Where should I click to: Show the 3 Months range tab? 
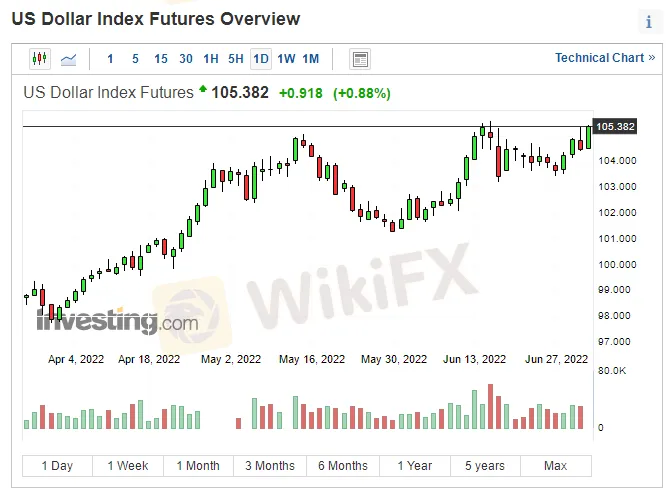tap(270, 466)
